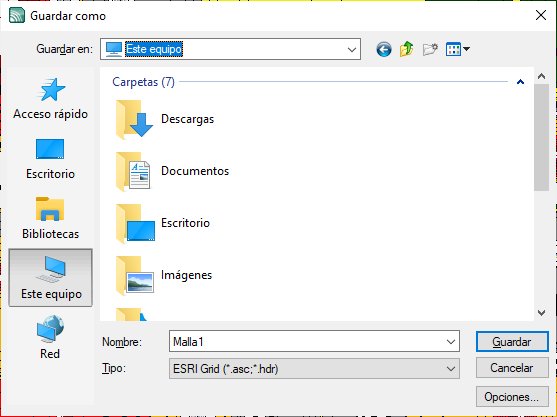Select the Escritorio folder in file list

(163, 223)
